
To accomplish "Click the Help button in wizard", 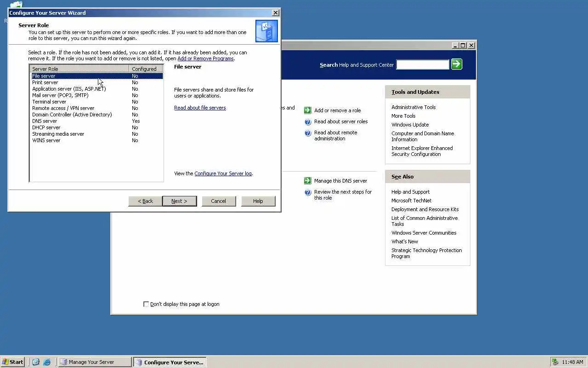I will coord(258,201).
